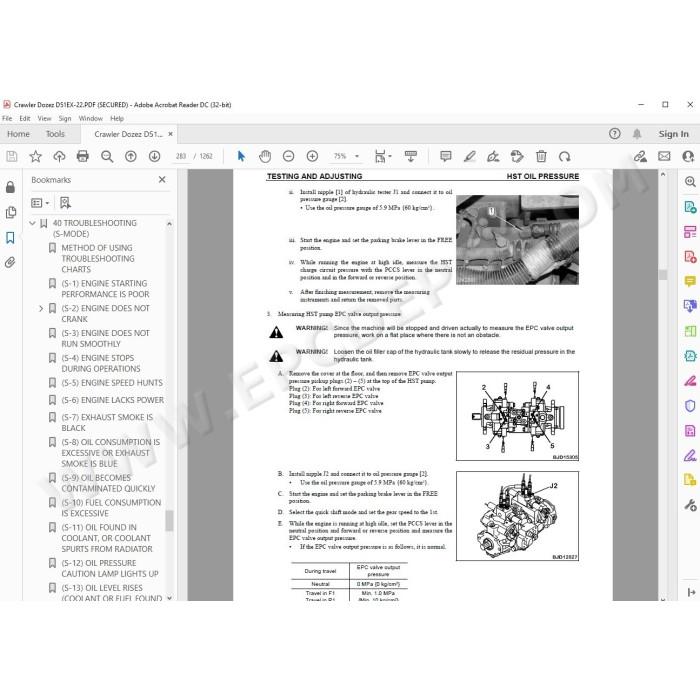The height and width of the screenshot is (700, 700).
Task: Add document to starred favorites
Action: click(x=35, y=156)
